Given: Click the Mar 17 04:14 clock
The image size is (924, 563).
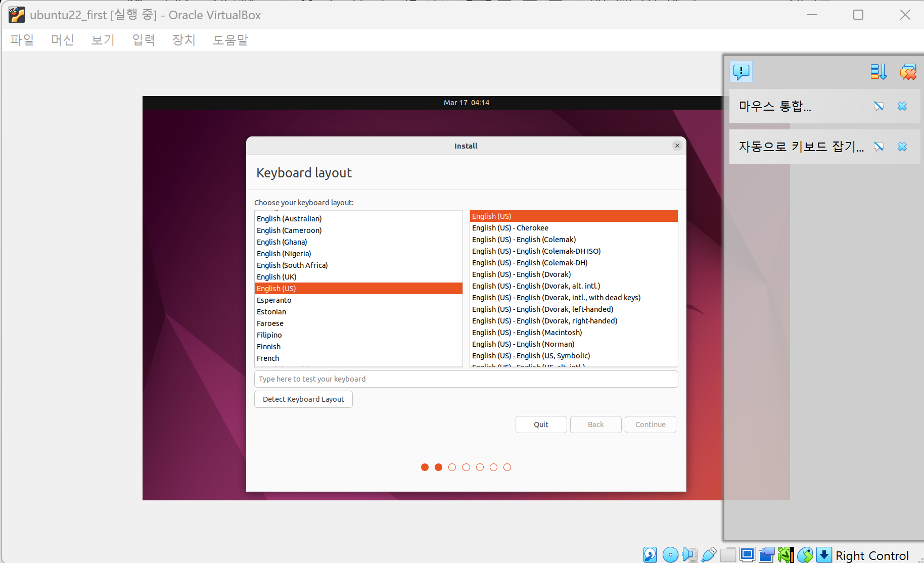Looking at the screenshot, I should [466, 103].
